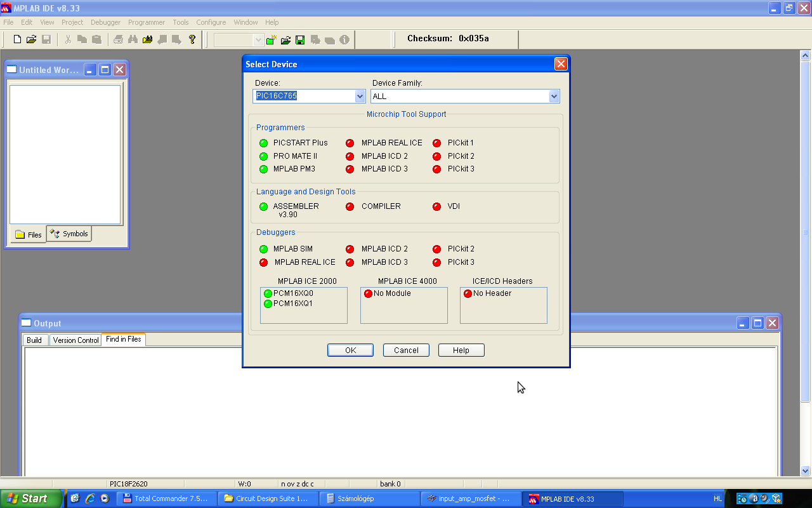This screenshot has width=812, height=508.
Task: Open the build configuration dropdown in the toolbar
Action: [258, 40]
